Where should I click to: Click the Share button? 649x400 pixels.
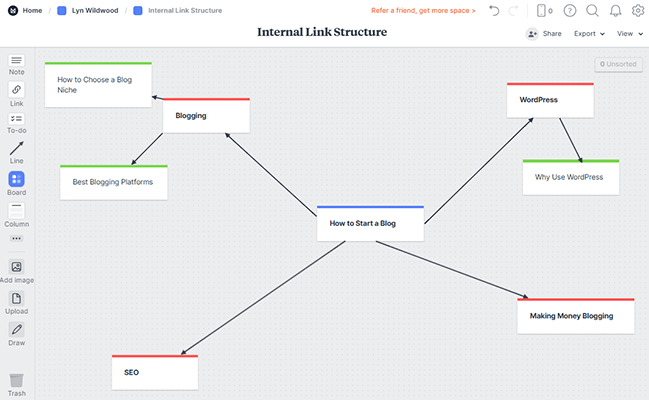[x=544, y=33]
